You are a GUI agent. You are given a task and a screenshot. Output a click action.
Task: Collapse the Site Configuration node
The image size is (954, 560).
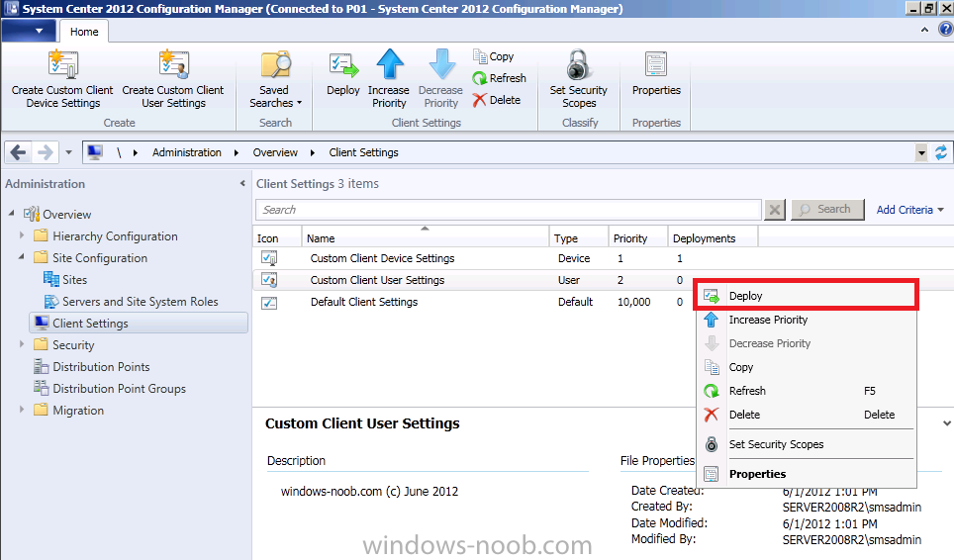22,257
